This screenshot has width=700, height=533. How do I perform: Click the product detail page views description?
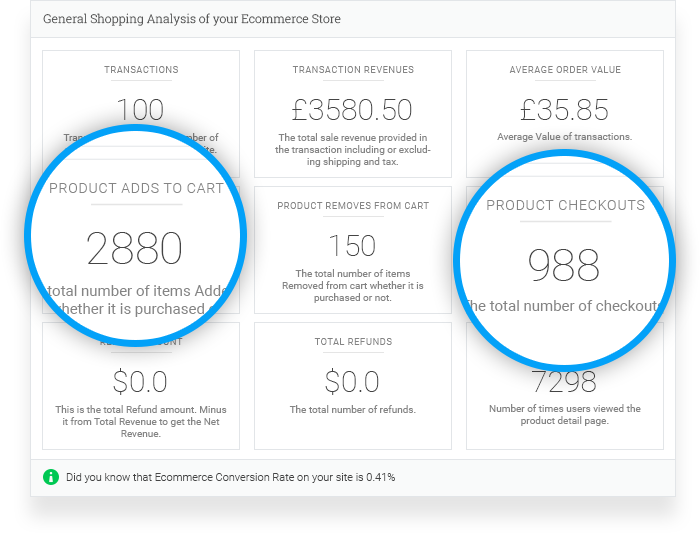(565, 415)
